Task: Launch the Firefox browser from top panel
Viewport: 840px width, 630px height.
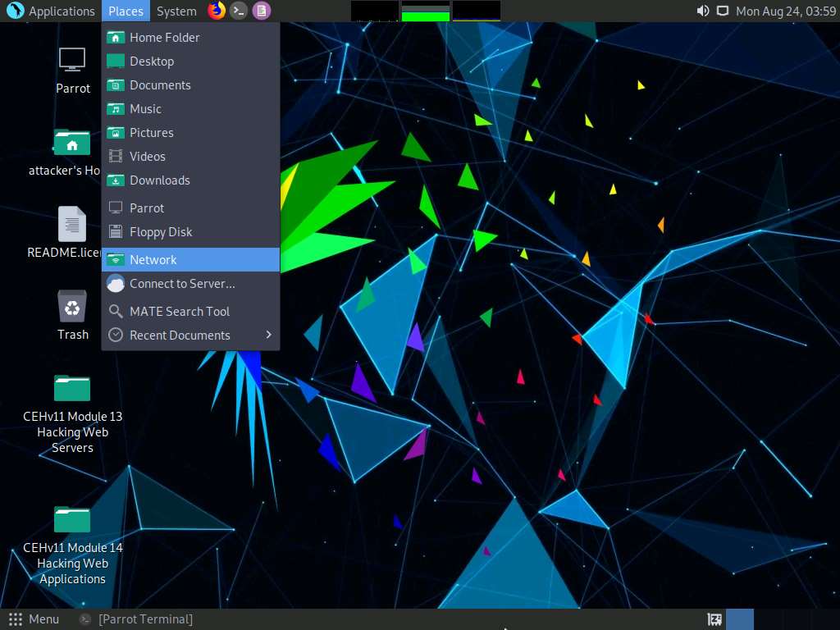Action: point(217,11)
